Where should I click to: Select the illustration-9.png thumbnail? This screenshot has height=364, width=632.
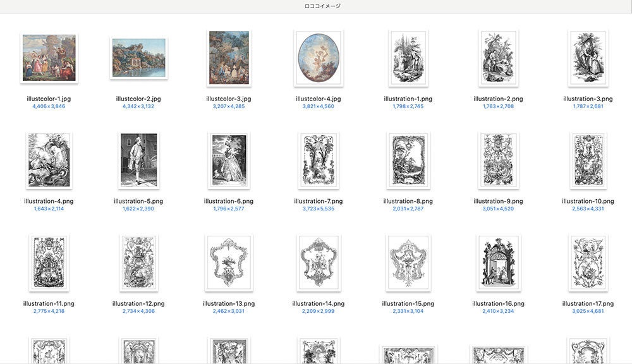tap(498, 161)
